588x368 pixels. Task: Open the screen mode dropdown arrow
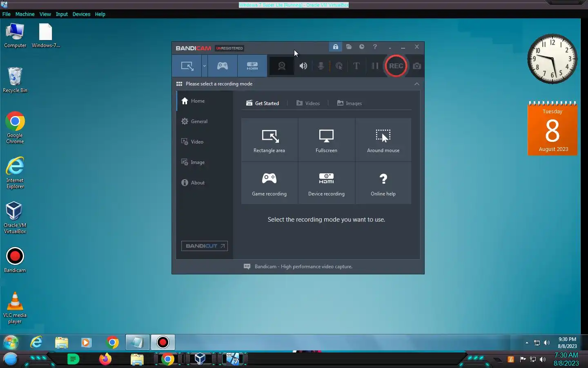[205, 66]
